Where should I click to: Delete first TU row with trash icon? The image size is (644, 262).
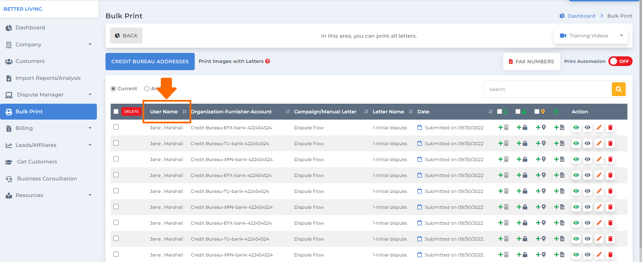[610, 143]
